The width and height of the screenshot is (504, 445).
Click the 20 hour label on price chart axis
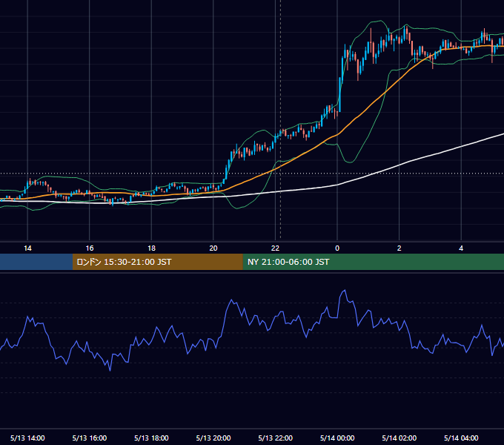[x=213, y=248]
